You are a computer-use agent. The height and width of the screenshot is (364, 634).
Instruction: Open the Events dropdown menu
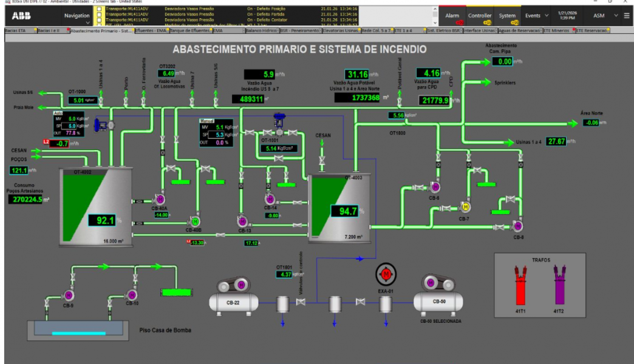tap(536, 16)
